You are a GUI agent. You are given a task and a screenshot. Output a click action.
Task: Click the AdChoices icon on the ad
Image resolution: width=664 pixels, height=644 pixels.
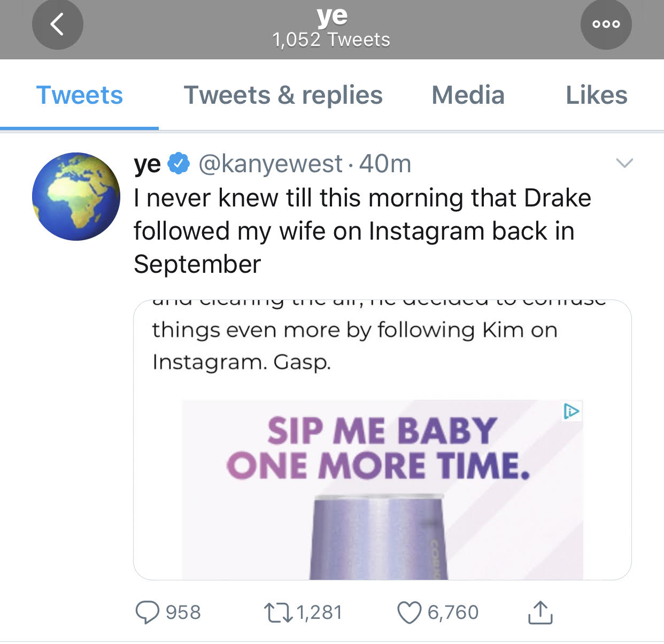[x=572, y=411]
